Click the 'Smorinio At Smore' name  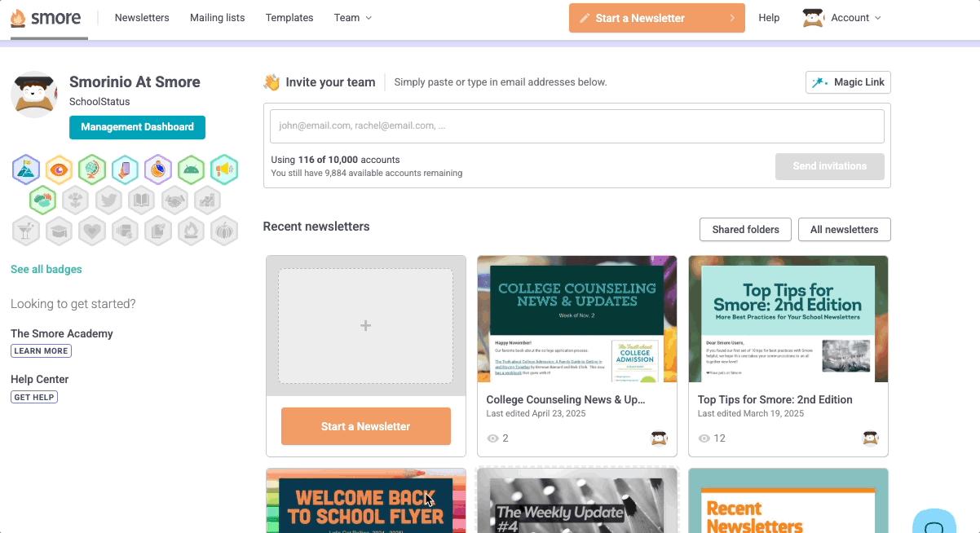point(135,81)
